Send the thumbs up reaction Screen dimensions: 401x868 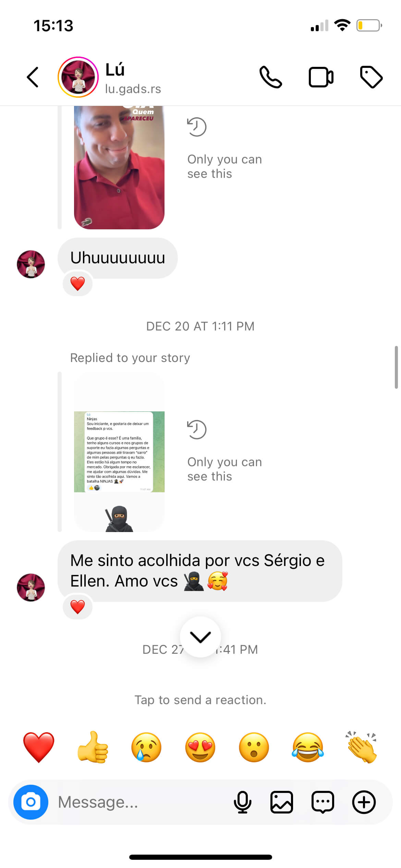pos(93,747)
